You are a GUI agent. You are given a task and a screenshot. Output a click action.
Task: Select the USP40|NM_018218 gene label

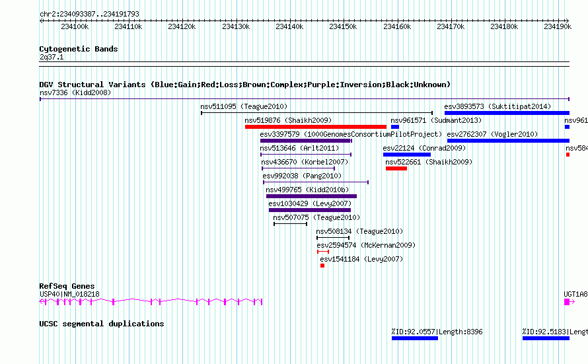point(69,294)
